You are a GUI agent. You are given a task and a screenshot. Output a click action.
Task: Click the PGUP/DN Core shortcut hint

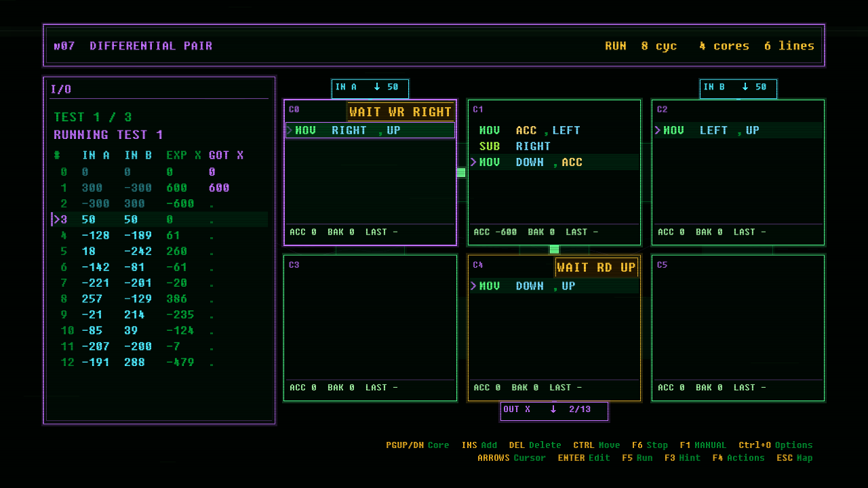(x=418, y=445)
